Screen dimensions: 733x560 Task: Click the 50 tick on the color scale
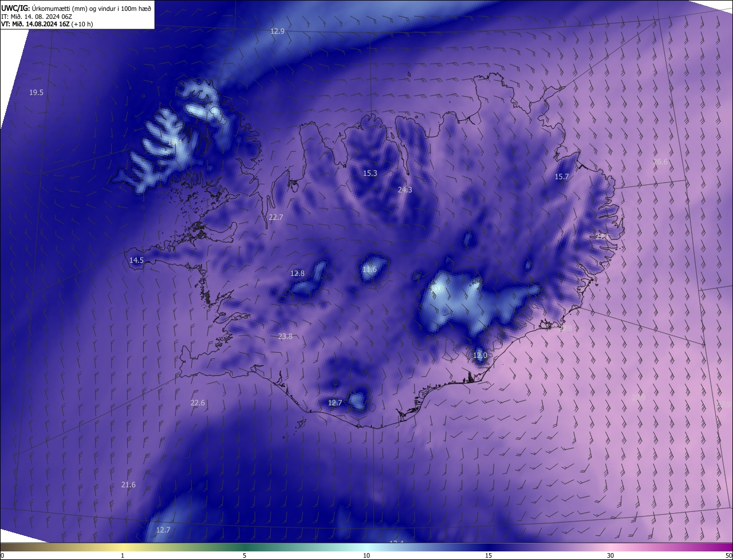(728, 555)
